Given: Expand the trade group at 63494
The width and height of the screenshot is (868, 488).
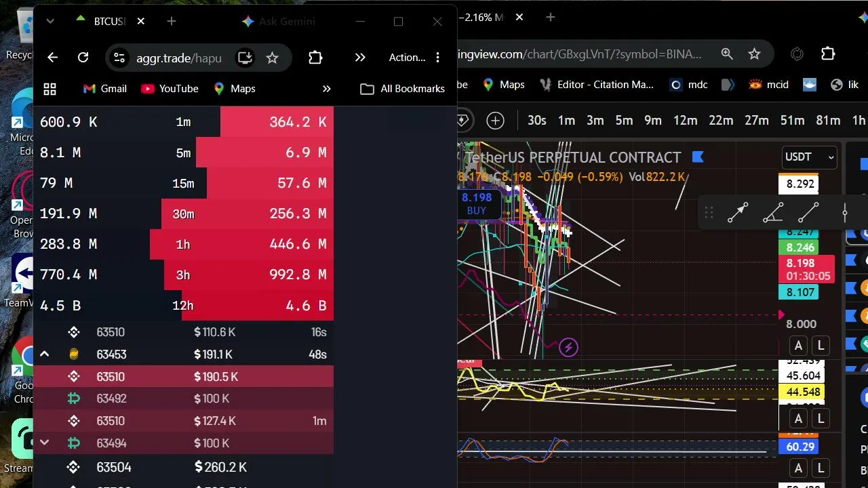Looking at the screenshot, I should [44, 443].
